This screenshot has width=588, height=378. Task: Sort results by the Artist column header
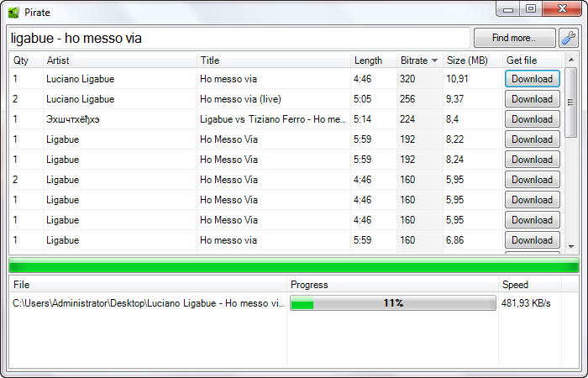click(120, 60)
